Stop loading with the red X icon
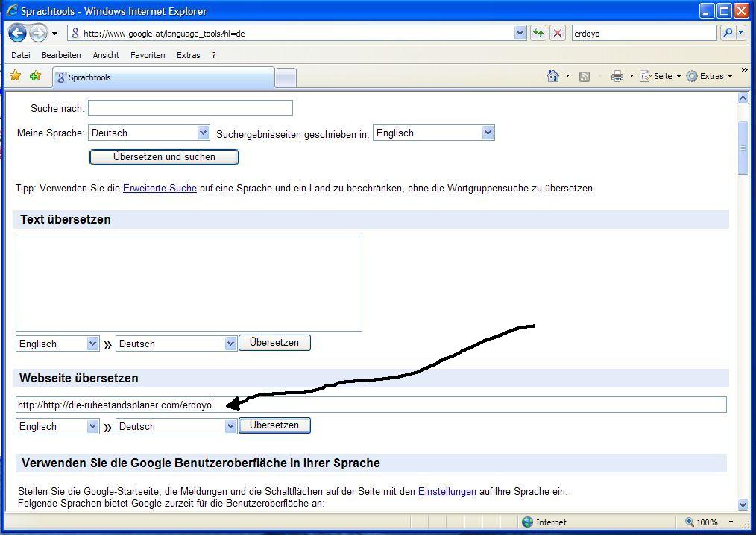The width and height of the screenshot is (756, 535). [x=558, y=34]
